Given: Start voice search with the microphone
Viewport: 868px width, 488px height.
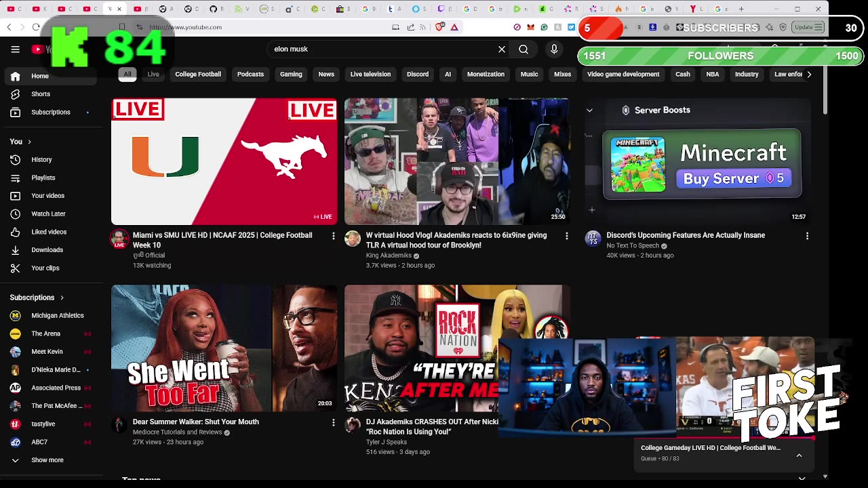Looking at the screenshot, I should click(554, 49).
